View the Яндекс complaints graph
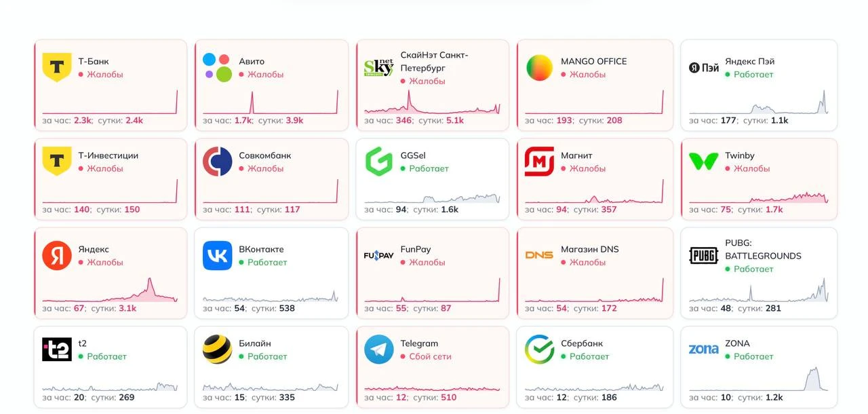The width and height of the screenshot is (868, 414). point(110,290)
